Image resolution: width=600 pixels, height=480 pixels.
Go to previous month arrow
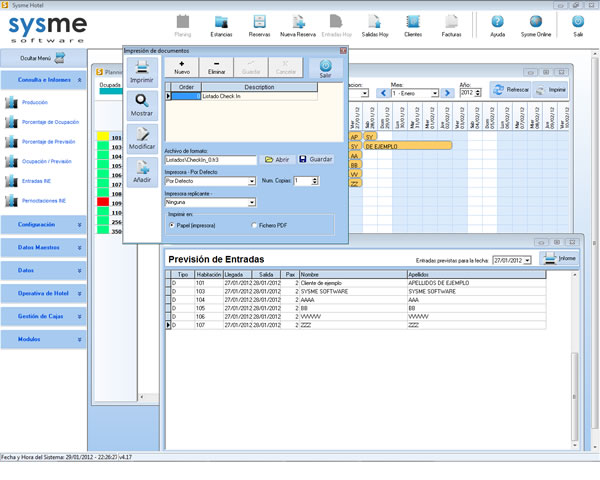pos(383,93)
